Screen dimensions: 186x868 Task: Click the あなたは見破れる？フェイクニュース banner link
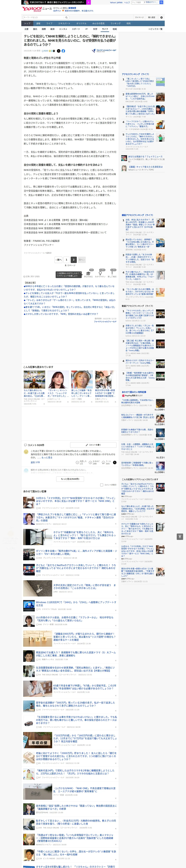pyautogui.click(x=145, y=157)
